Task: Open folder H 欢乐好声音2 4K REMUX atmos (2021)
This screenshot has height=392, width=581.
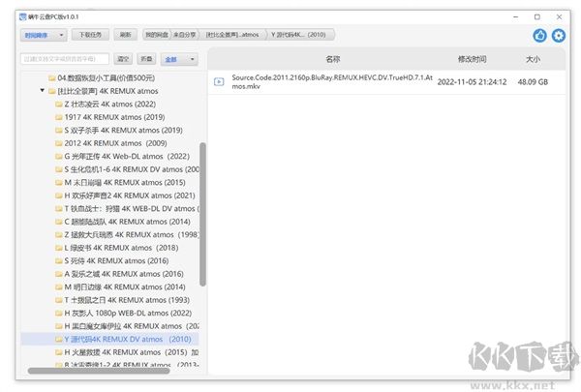Action: tap(130, 196)
